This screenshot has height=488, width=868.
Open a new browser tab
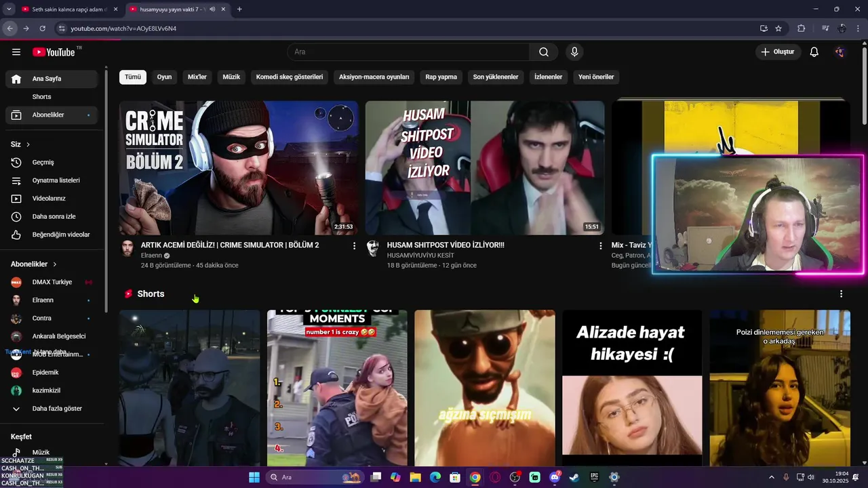click(239, 9)
